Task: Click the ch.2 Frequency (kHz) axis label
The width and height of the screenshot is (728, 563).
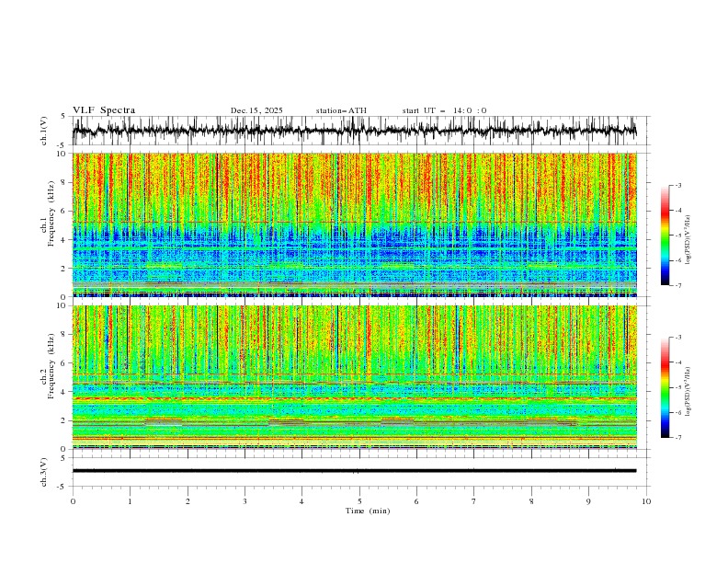Action: (x=48, y=366)
